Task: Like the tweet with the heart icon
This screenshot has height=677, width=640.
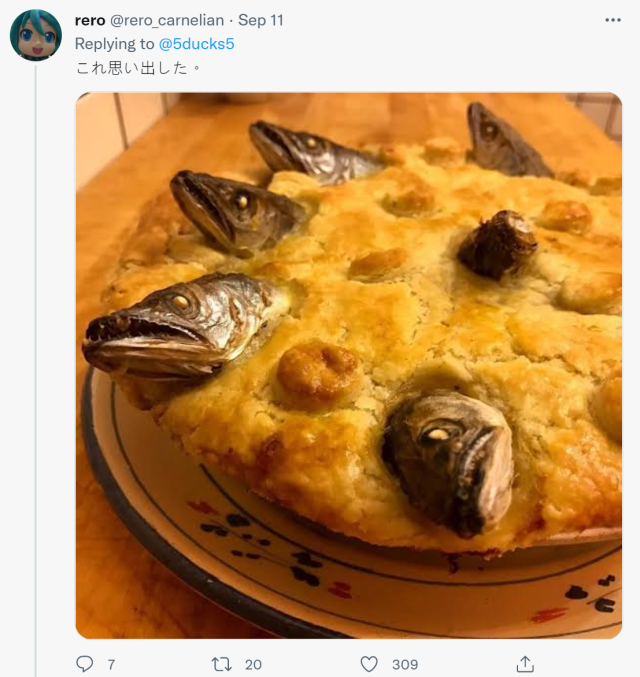Action: (x=369, y=664)
